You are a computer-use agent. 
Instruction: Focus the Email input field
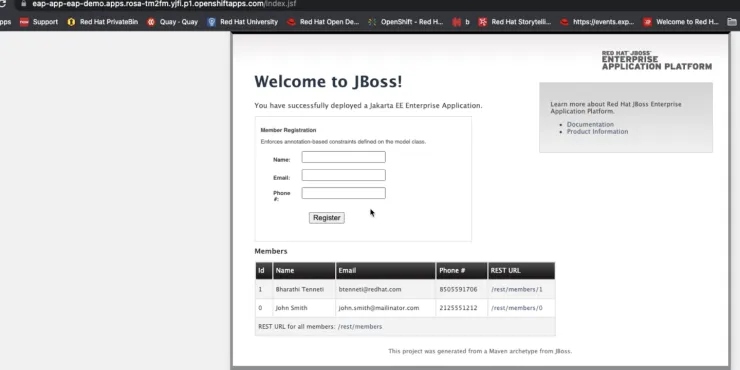click(x=344, y=175)
